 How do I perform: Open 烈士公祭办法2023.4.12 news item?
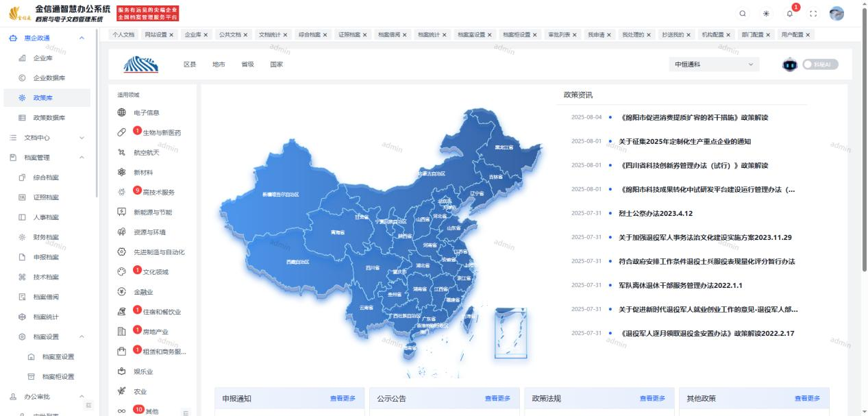656,213
